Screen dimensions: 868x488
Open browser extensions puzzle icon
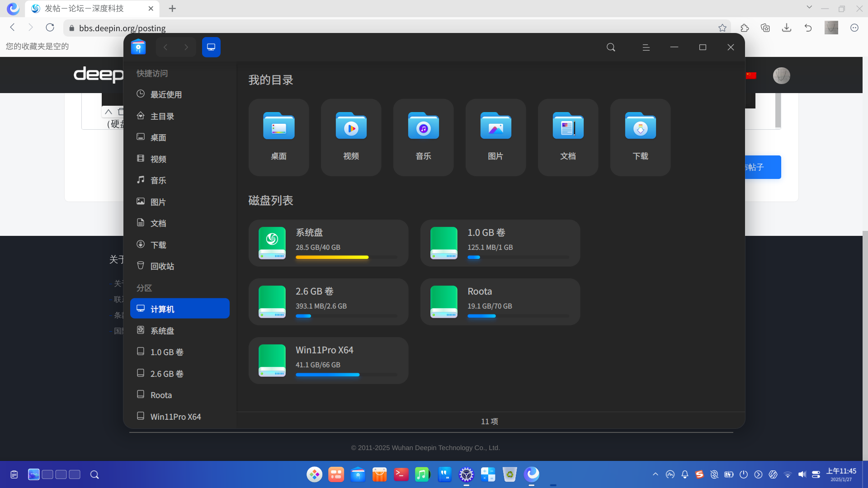(745, 28)
